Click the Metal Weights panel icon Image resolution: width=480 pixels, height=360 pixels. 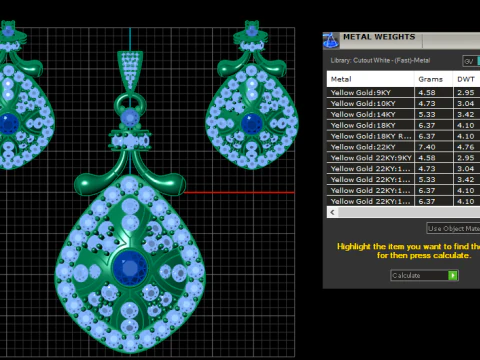pos(331,40)
